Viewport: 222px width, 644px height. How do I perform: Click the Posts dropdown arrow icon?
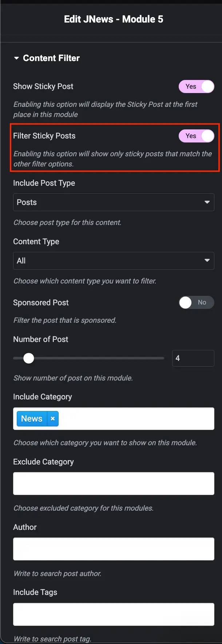(207, 202)
